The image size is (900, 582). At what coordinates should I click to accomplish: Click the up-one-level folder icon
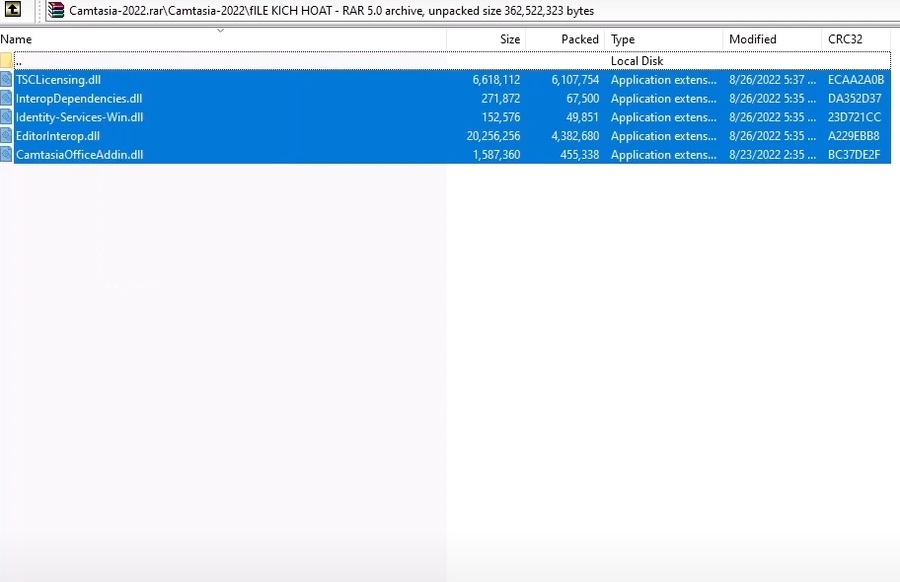click(13, 11)
